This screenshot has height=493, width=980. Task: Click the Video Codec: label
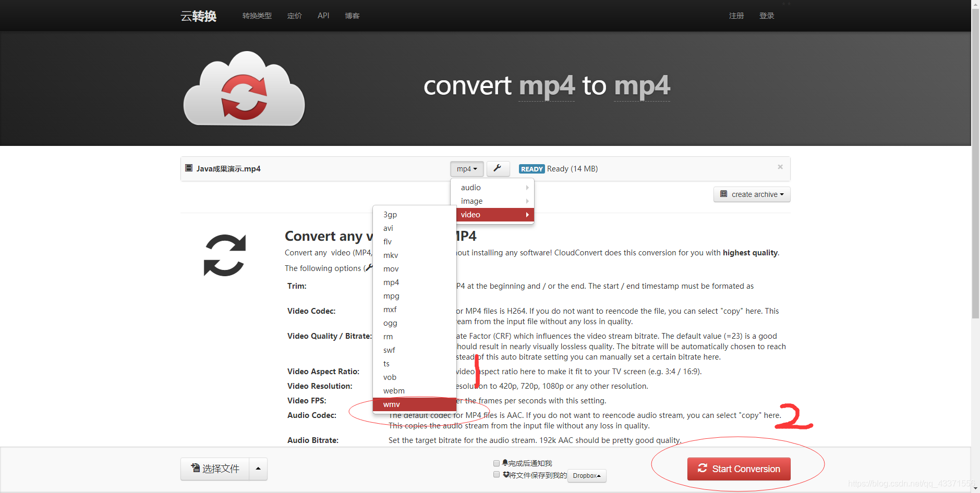coord(311,311)
